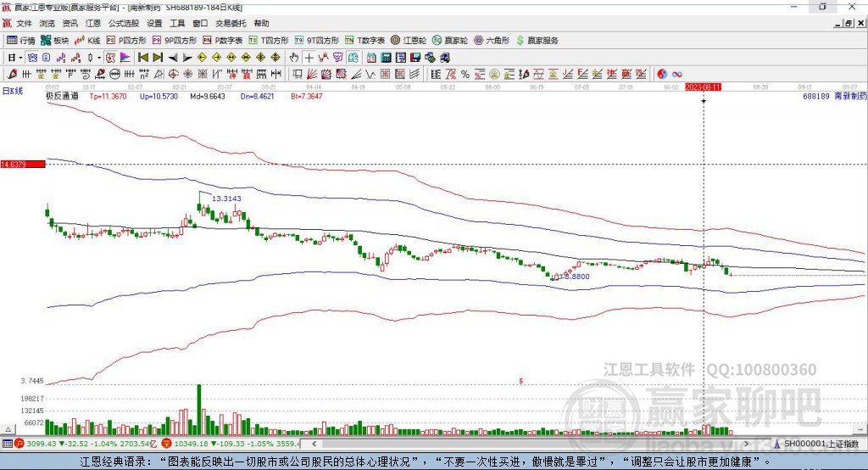Click the infinity symbol icon

pos(677,75)
